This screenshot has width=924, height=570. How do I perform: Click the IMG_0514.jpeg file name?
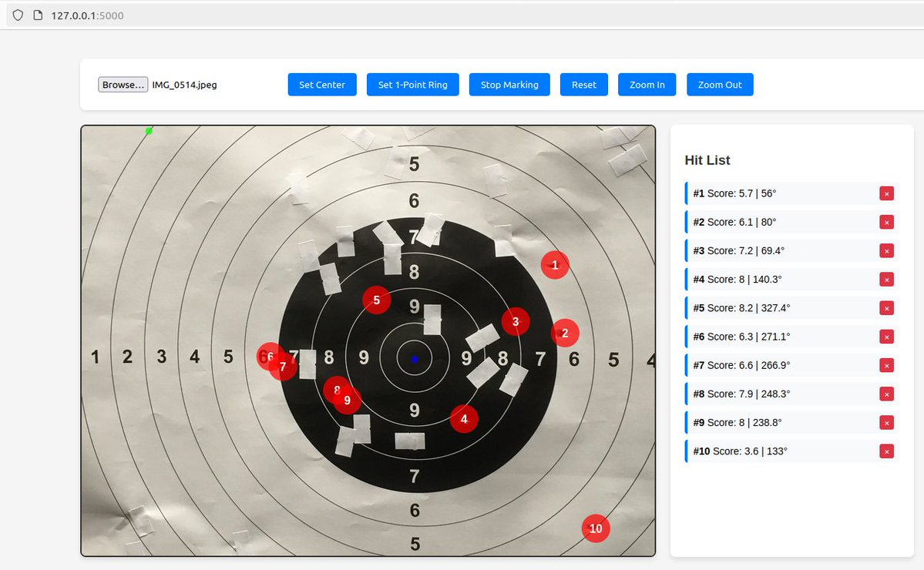coord(184,85)
